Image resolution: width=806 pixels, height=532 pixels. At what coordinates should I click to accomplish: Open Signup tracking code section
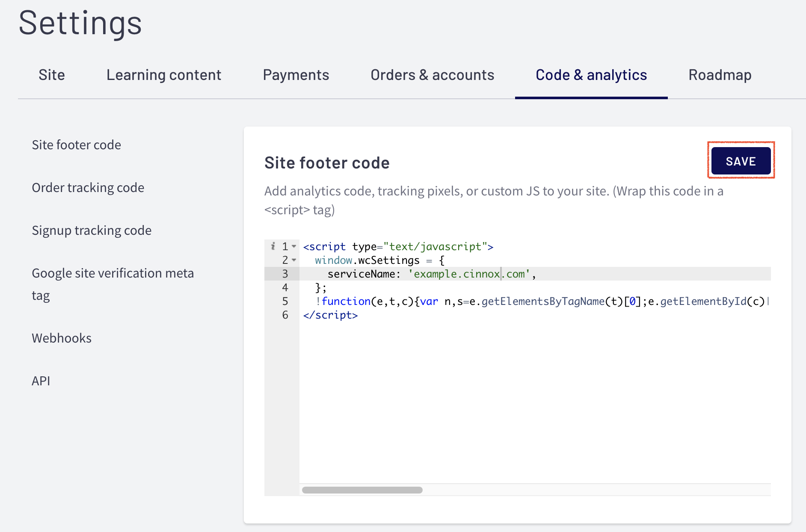point(92,231)
